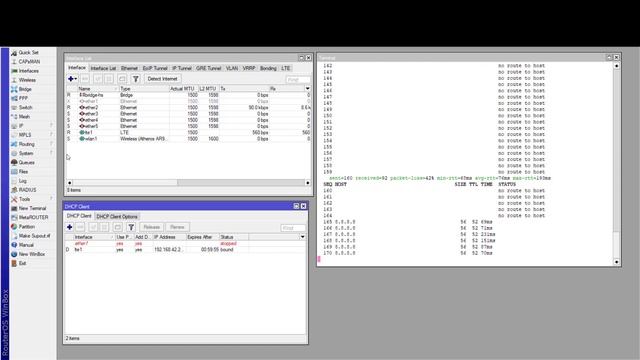Click the Interface List Find field
Viewport: 640px width, 360px height.
tap(298, 80)
